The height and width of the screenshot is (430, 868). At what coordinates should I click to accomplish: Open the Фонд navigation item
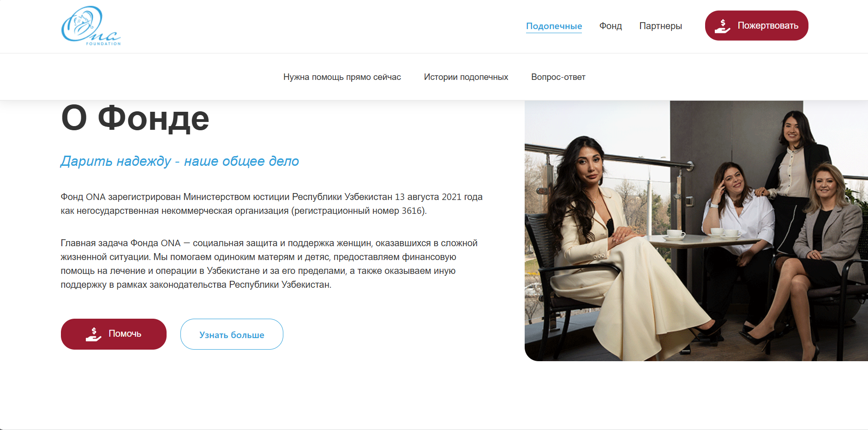pos(611,26)
